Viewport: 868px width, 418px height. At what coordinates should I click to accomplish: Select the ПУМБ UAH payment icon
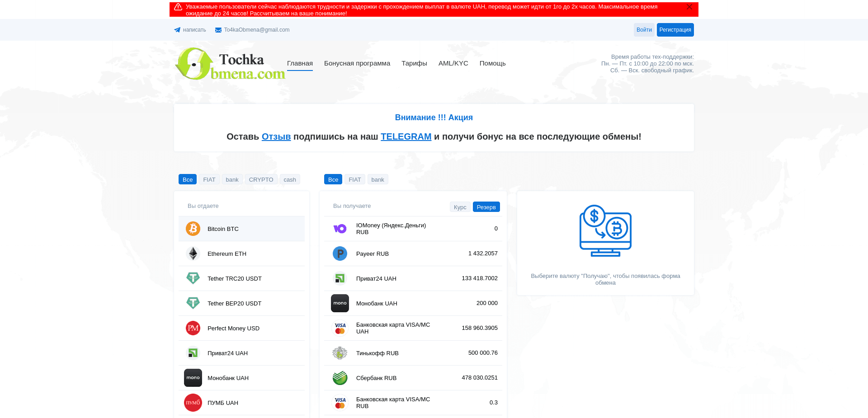pos(193,403)
